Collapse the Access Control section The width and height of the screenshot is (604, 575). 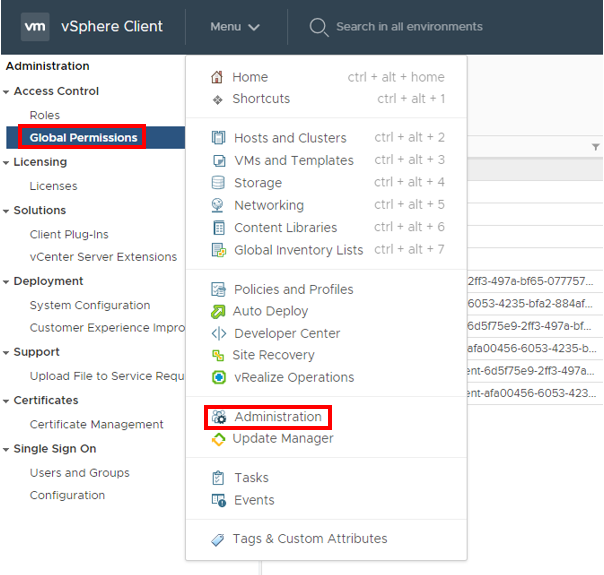[7, 92]
